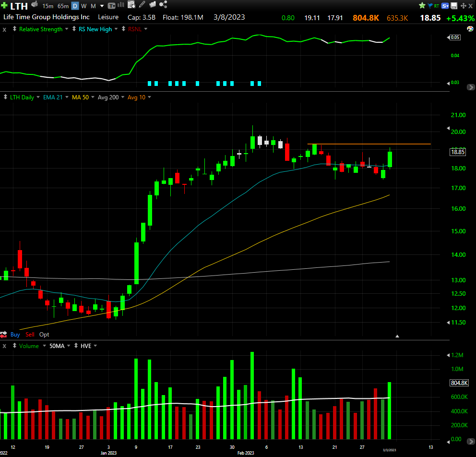Toggle the RT real-time indicator
This screenshot has width=476, height=457.
(x=437, y=6)
